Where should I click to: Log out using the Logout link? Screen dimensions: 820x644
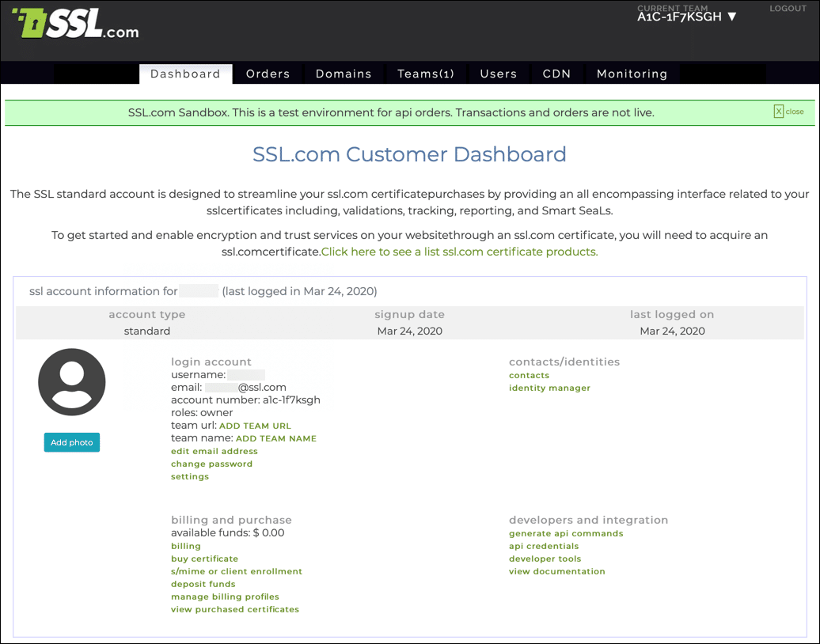tap(788, 9)
